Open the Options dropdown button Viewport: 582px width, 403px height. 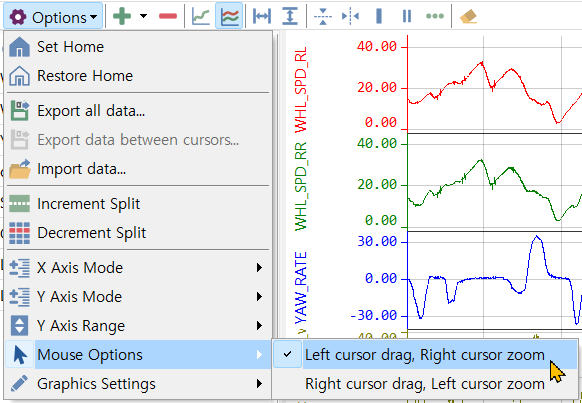pyautogui.click(x=53, y=17)
